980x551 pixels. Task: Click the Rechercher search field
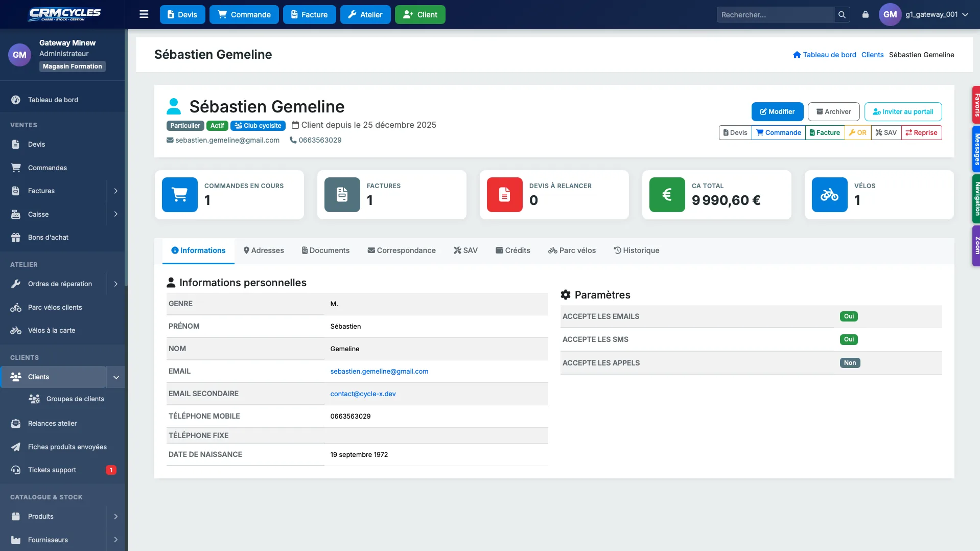(775, 15)
